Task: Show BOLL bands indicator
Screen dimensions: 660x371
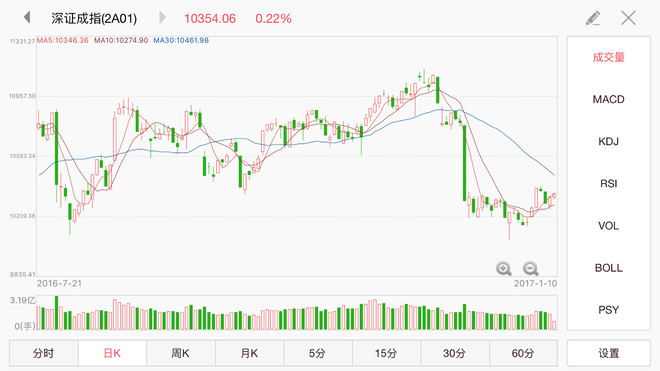Action: 609,268
